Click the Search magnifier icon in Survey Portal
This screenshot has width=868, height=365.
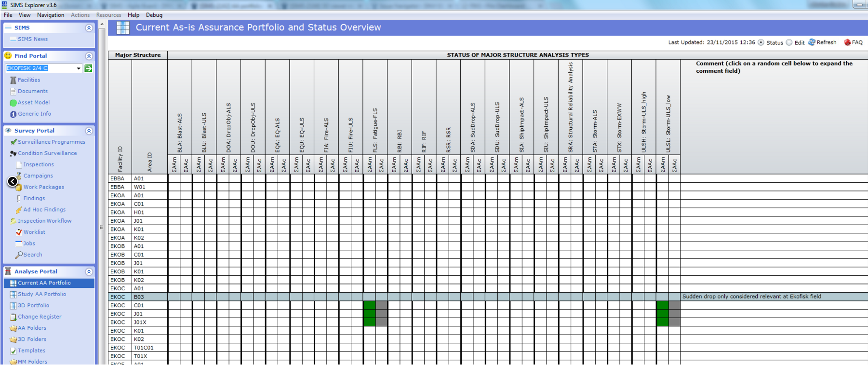[19, 255]
